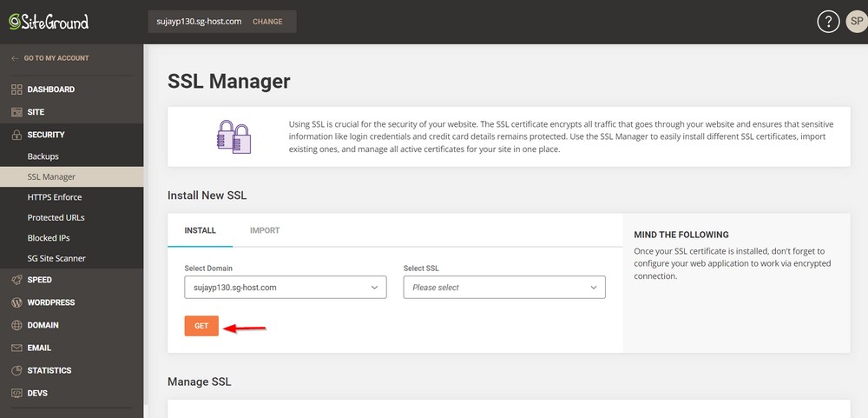
Task: Switch to the Import tab
Action: (265, 230)
